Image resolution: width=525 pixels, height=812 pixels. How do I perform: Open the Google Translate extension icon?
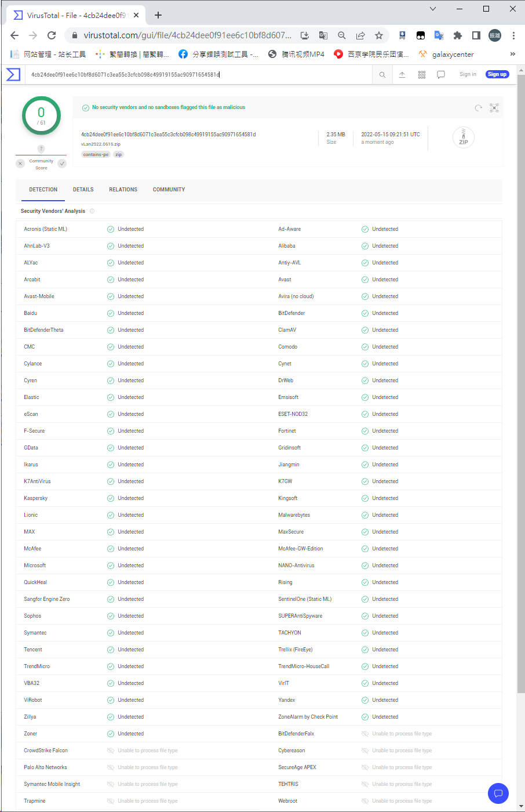coord(439,35)
